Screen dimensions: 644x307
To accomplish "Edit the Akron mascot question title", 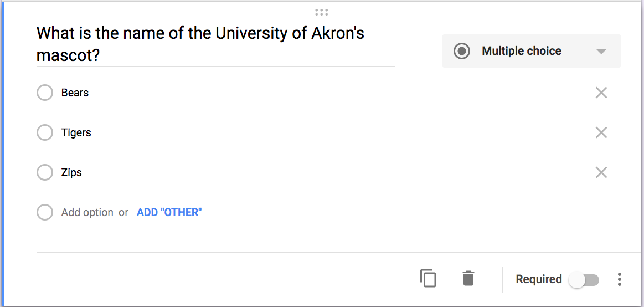I will pos(200,44).
